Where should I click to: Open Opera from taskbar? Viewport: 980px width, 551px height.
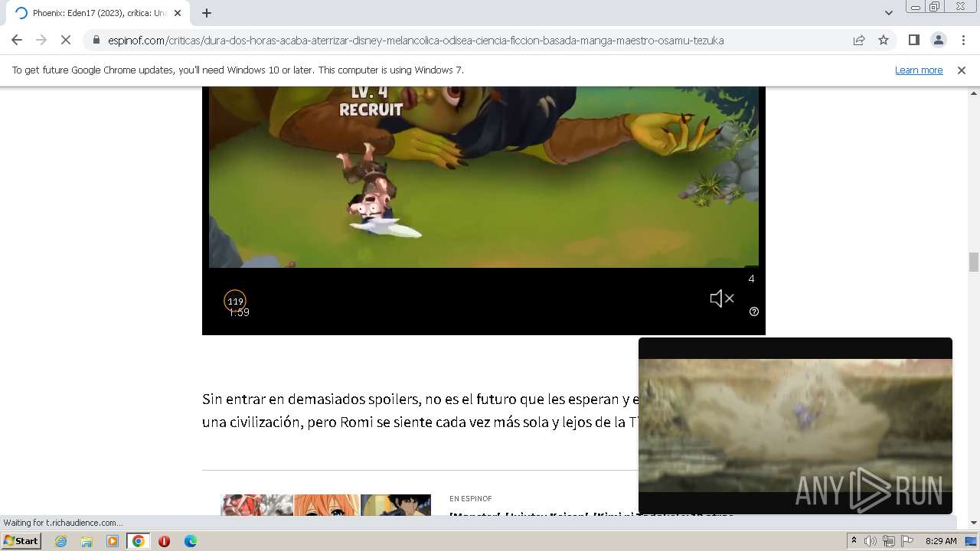164,541
